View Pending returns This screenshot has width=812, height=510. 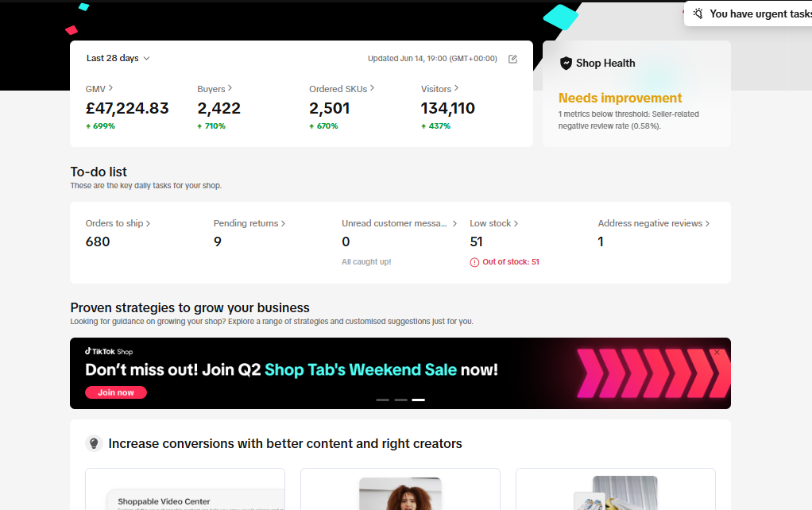(x=249, y=224)
